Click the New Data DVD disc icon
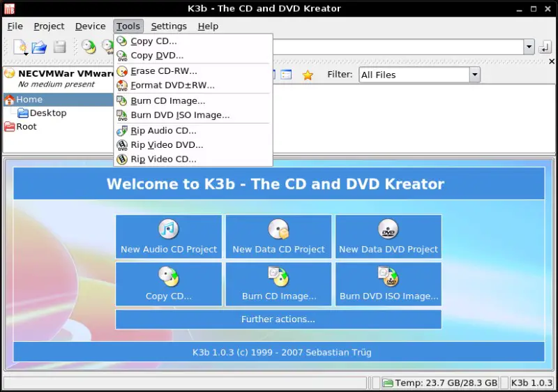The width and height of the screenshot is (558, 392). pyautogui.click(x=389, y=229)
